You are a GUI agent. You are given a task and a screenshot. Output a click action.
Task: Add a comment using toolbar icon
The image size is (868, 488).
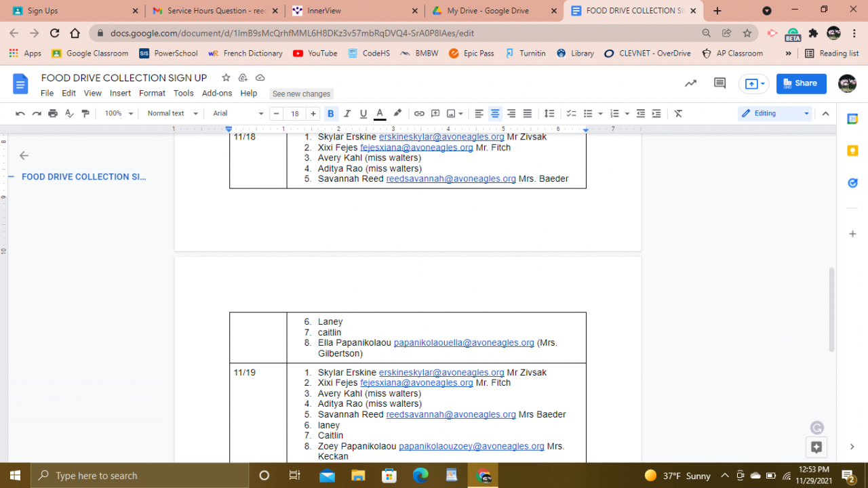point(435,114)
